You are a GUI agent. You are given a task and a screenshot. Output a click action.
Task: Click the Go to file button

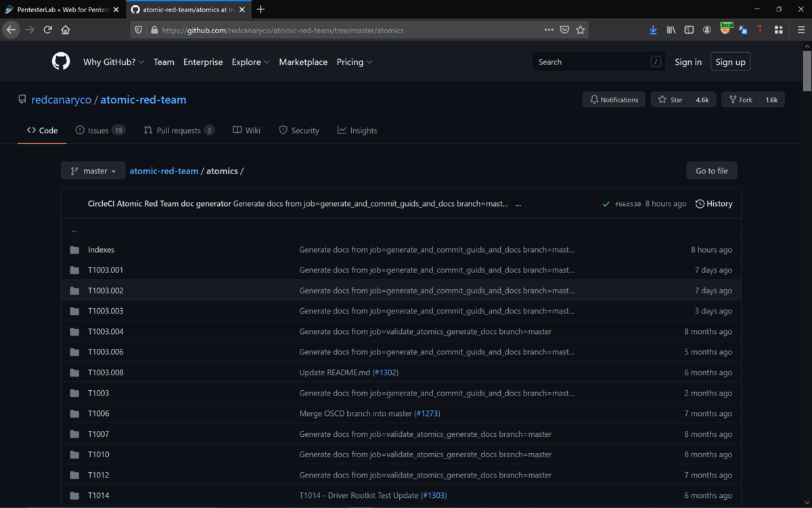(x=712, y=171)
